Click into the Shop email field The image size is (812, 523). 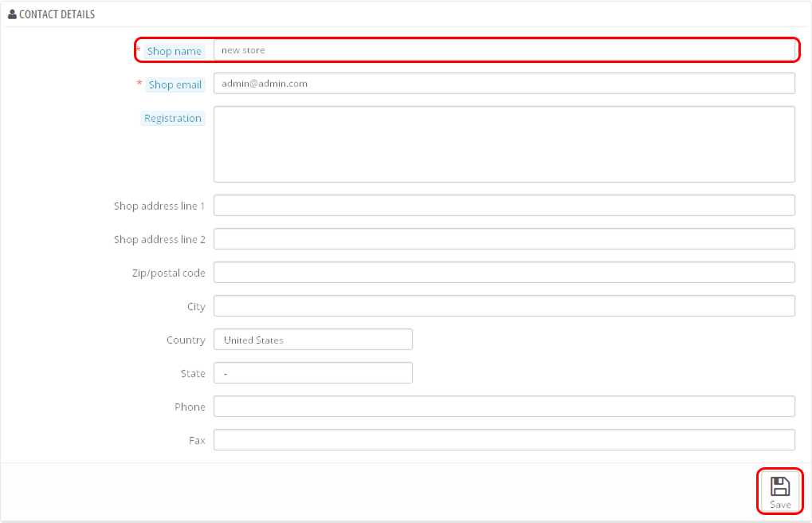pos(504,84)
